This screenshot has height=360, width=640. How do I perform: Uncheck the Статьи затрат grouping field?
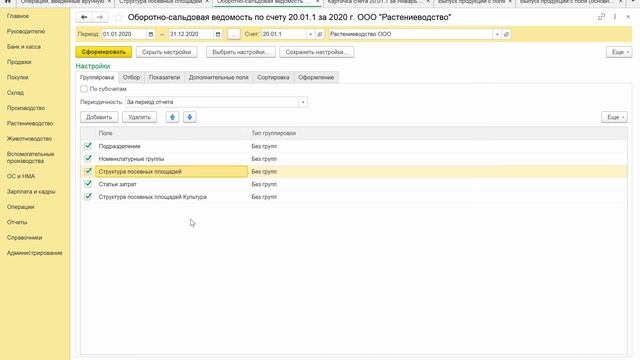pyautogui.click(x=88, y=184)
